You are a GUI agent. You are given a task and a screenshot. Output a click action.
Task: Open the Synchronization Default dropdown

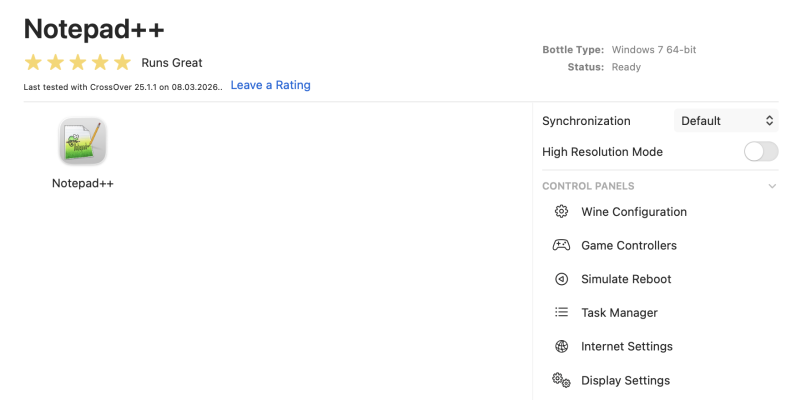tap(726, 121)
